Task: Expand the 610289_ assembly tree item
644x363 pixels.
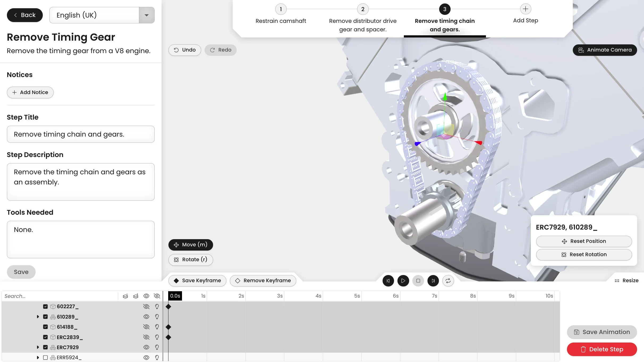Action: tap(38, 317)
